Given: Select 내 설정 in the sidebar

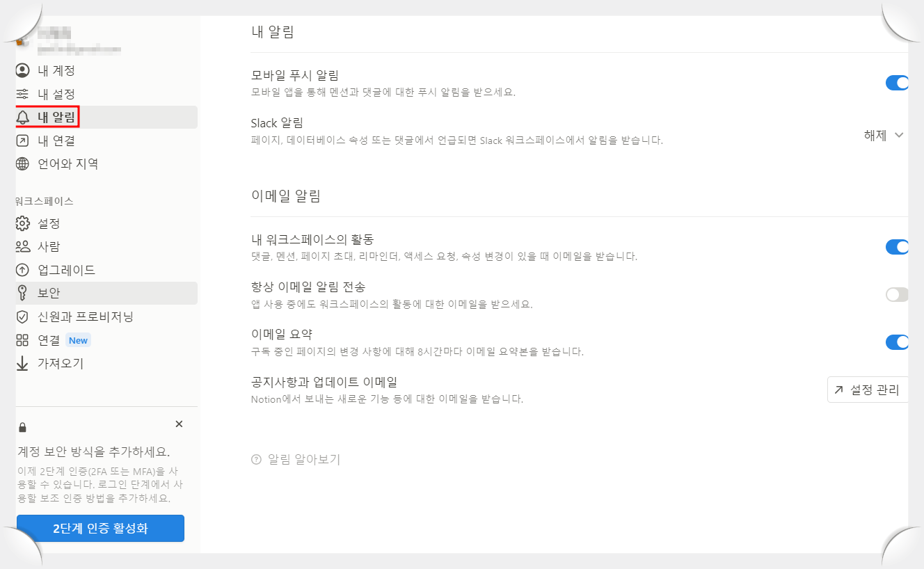Looking at the screenshot, I should click(x=51, y=93).
